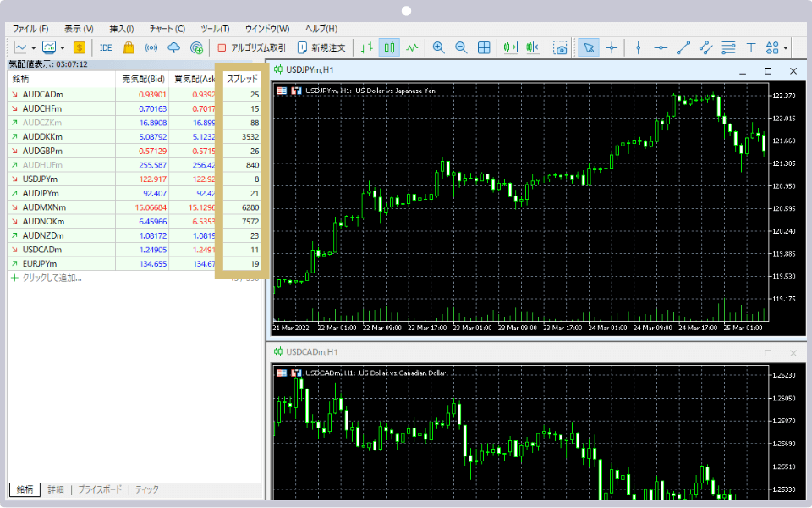Screen dimensions: 812x508
Task: Select USDJPYm symbol row
Action: (134, 179)
